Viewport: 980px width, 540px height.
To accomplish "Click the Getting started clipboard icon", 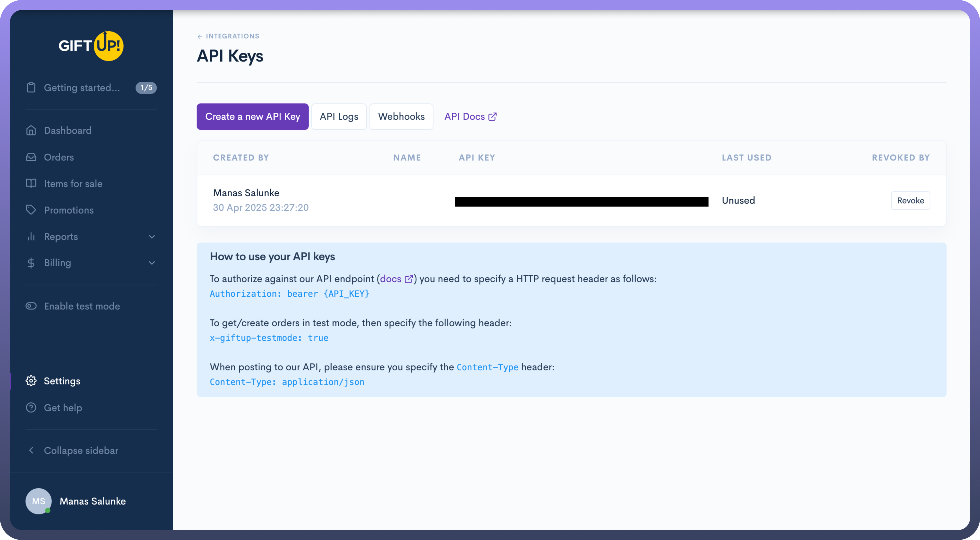I will click(x=31, y=87).
